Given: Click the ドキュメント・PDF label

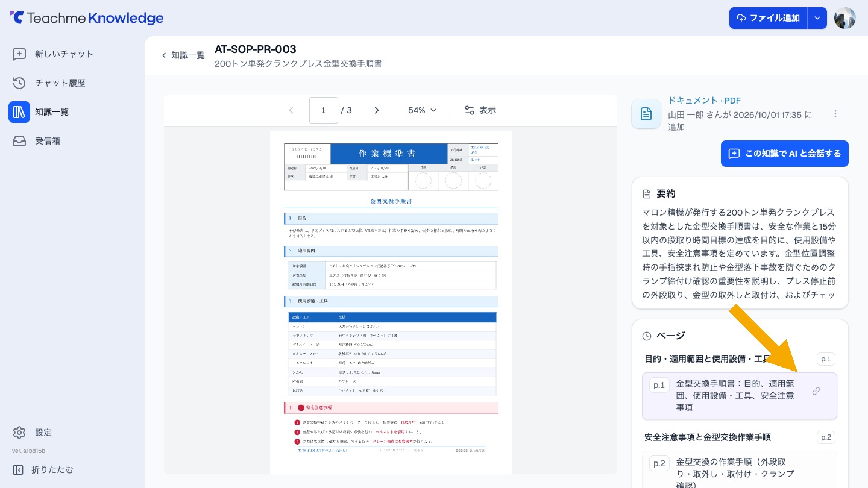Looking at the screenshot, I should tap(704, 101).
